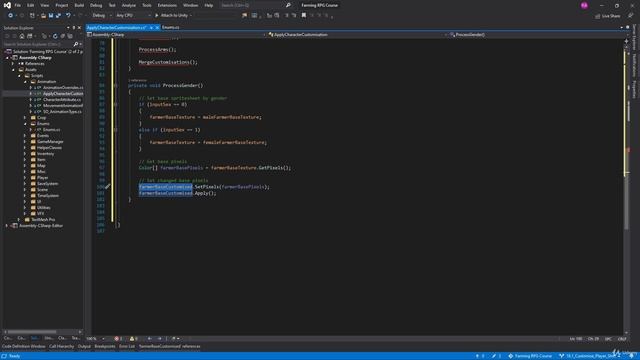This screenshot has width=640, height=360.
Task: Click the Open File toolbar icon
Action: click(x=43, y=16)
